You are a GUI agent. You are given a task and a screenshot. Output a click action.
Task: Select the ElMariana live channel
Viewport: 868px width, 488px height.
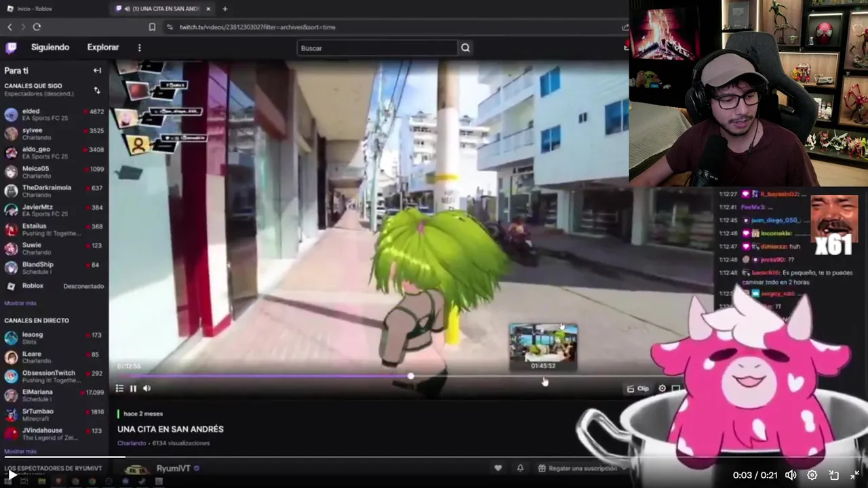[x=54, y=395]
